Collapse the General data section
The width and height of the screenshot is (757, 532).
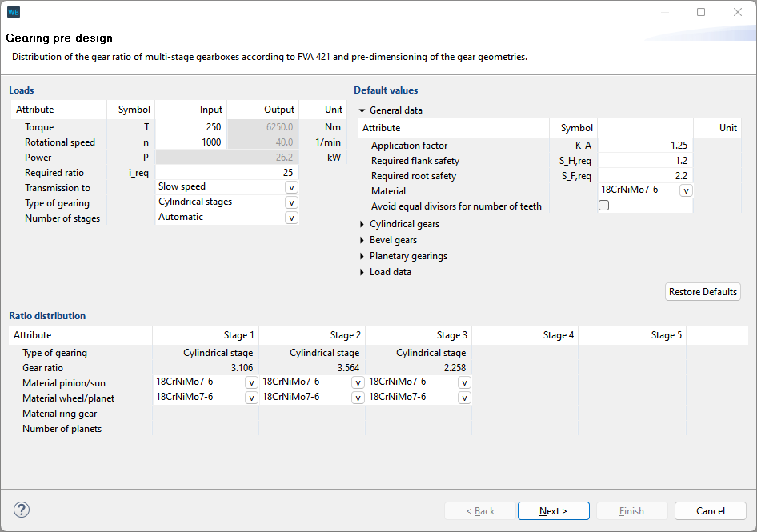(362, 110)
